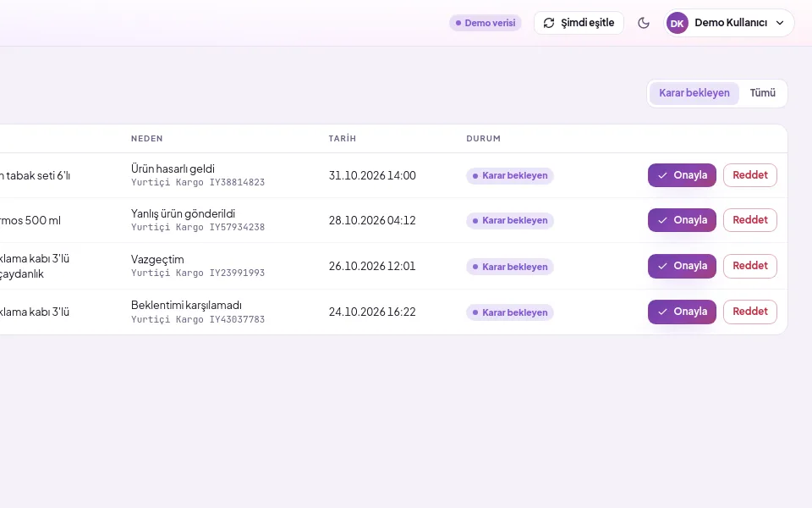The height and width of the screenshot is (508, 812).
Task: Click the Demo verisi badge
Action: pyautogui.click(x=486, y=23)
